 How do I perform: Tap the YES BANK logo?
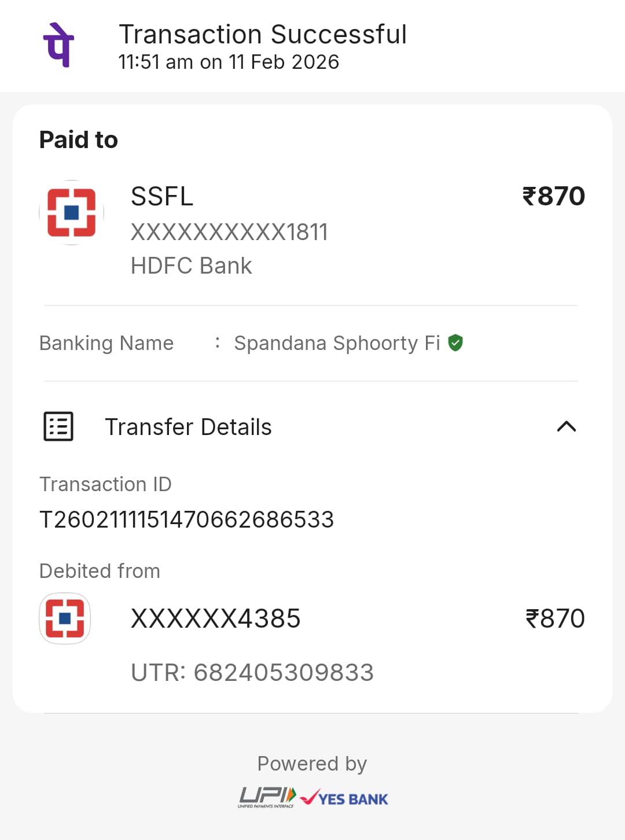point(345,798)
